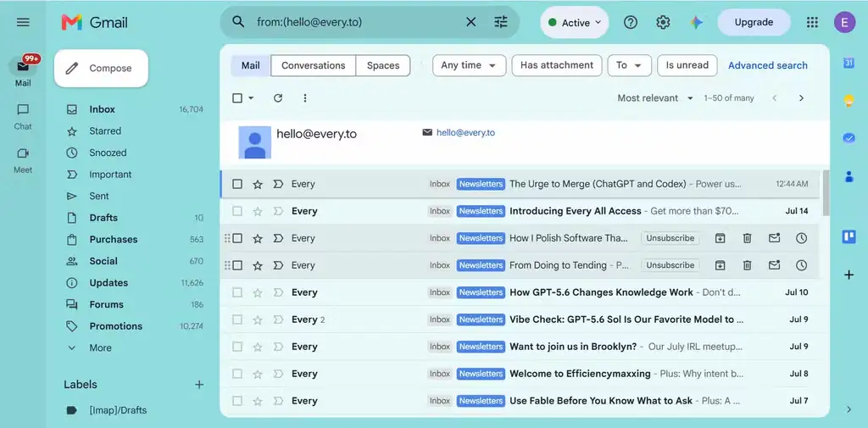Open the select-all dropdown arrow
The width and height of the screenshot is (868, 428).
click(251, 98)
